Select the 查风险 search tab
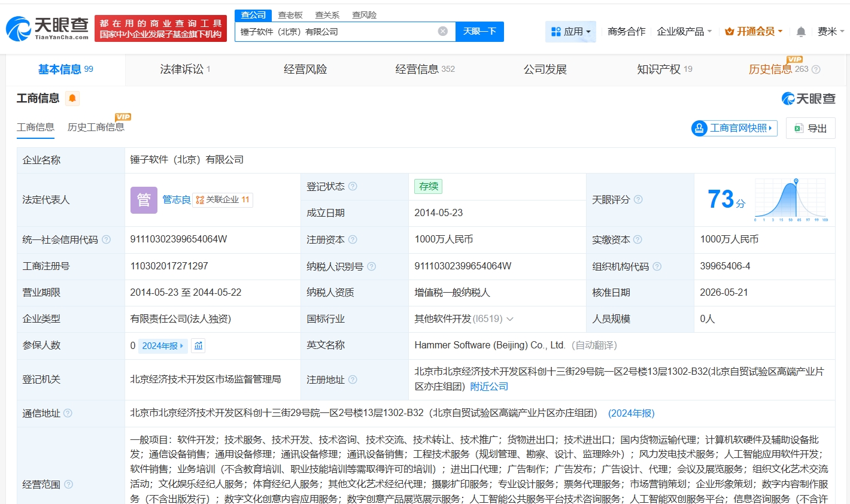 point(364,15)
